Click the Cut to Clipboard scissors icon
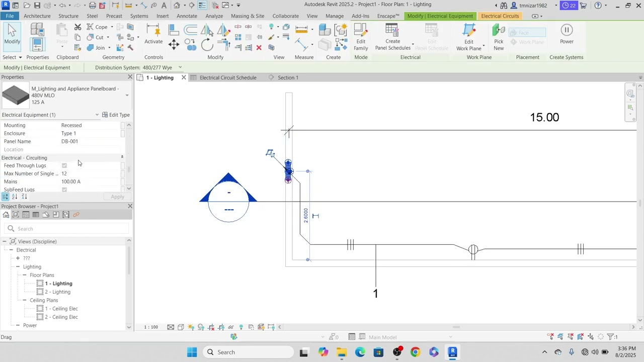 (x=77, y=27)
